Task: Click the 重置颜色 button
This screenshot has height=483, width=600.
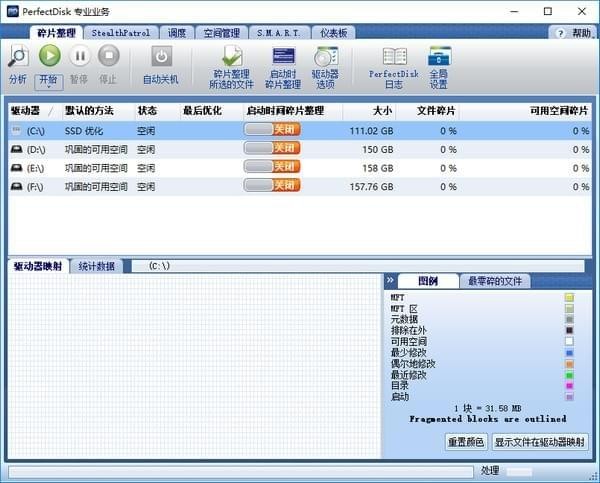Action: coord(466,442)
